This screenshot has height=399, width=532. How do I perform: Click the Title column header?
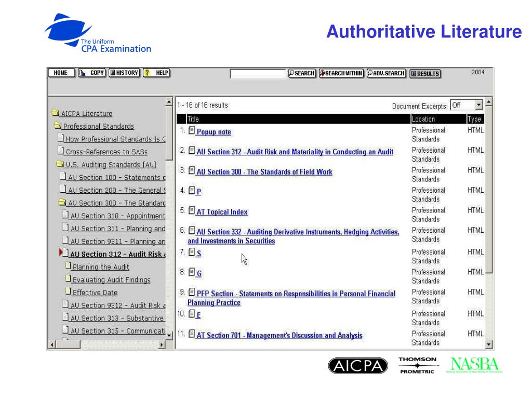pos(298,119)
